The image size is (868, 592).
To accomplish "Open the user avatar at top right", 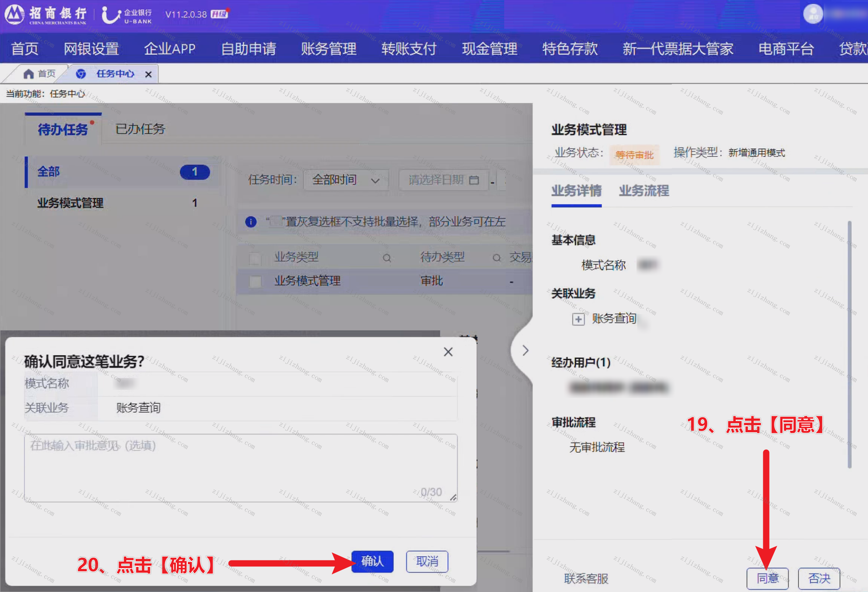I will [813, 14].
